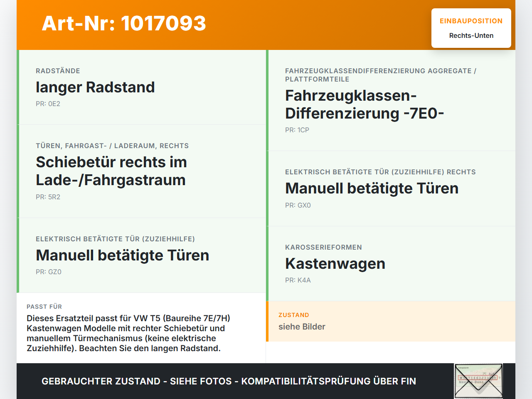This screenshot has height=399, width=532.
Task: Click the 'PR: GZ0' code
Action: pos(49,272)
